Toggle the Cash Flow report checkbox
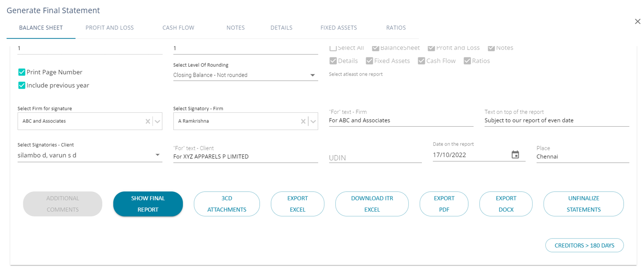644x272 pixels. pos(421,61)
